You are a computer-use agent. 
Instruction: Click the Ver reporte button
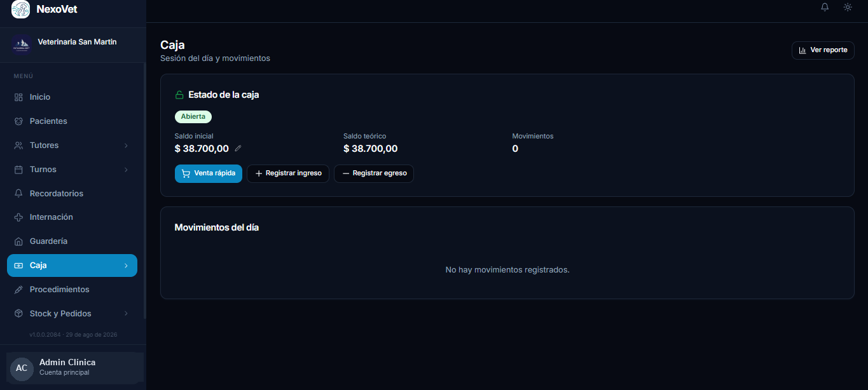point(823,50)
